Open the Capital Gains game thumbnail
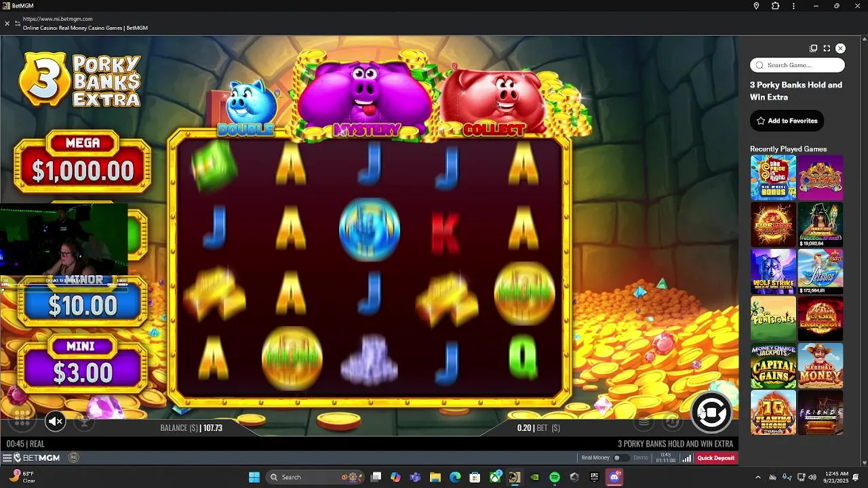 pos(773,365)
